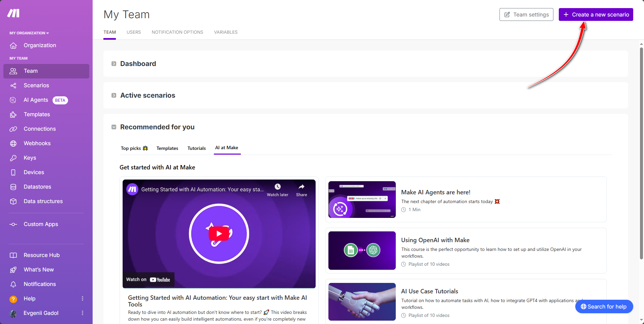Expand the Active scenarios section
The width and height of the screenshot is (644, 324).
pyautogui.click(x=114, y=95)
